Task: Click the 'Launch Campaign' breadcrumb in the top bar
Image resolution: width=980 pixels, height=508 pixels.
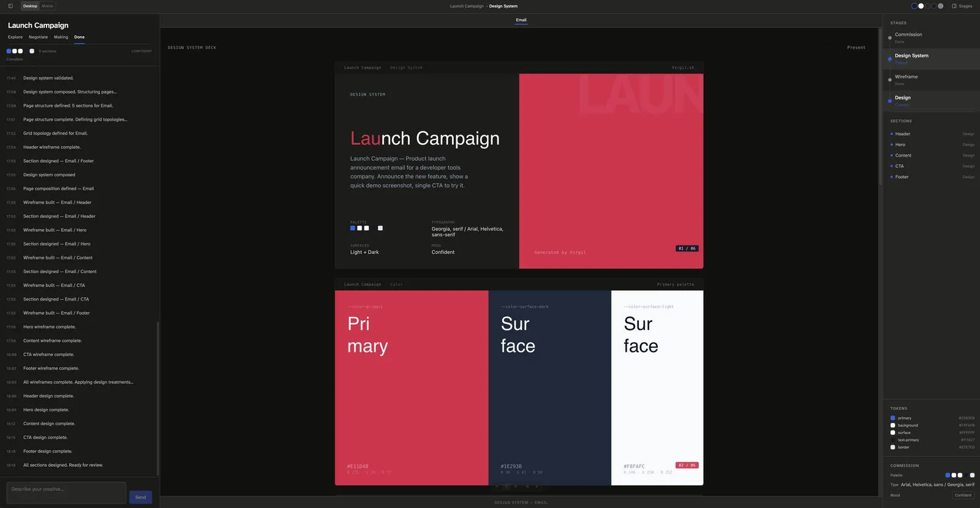Action: 467,6
